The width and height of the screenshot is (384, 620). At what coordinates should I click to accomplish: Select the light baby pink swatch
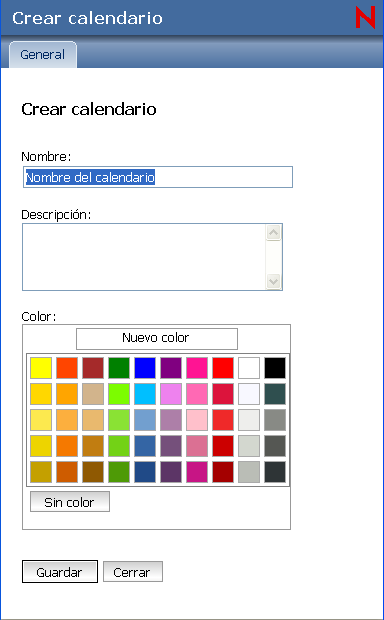197,420
